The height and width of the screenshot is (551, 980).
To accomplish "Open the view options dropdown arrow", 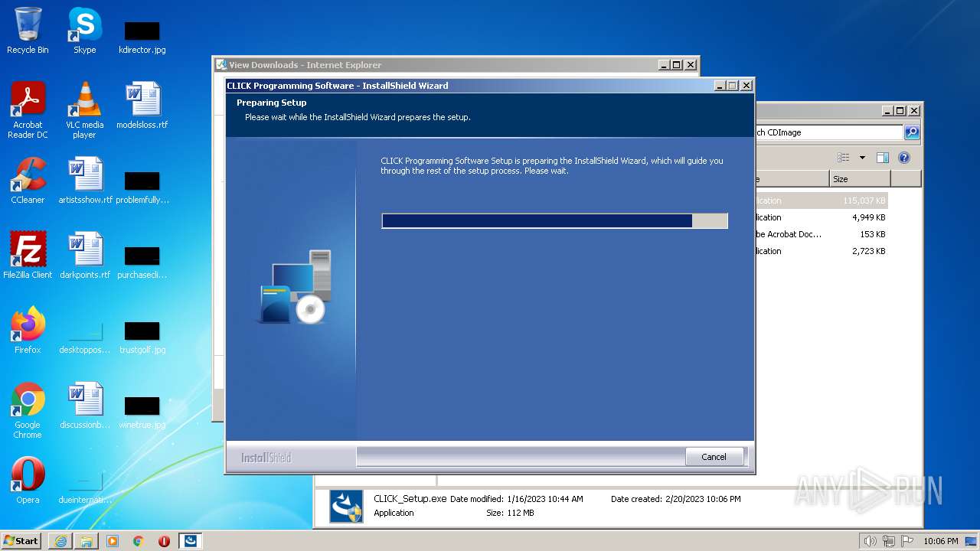I will (x=862, y=158).
